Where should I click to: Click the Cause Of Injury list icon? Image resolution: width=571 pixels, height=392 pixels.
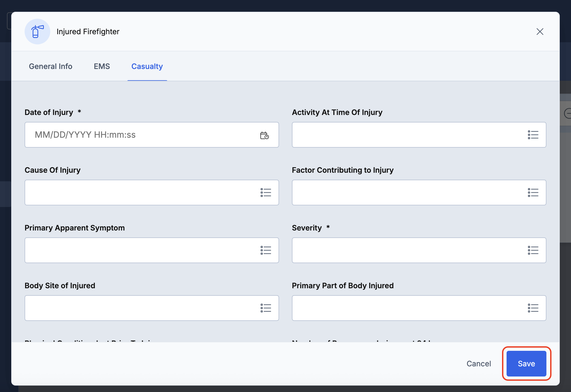(265, 193)
